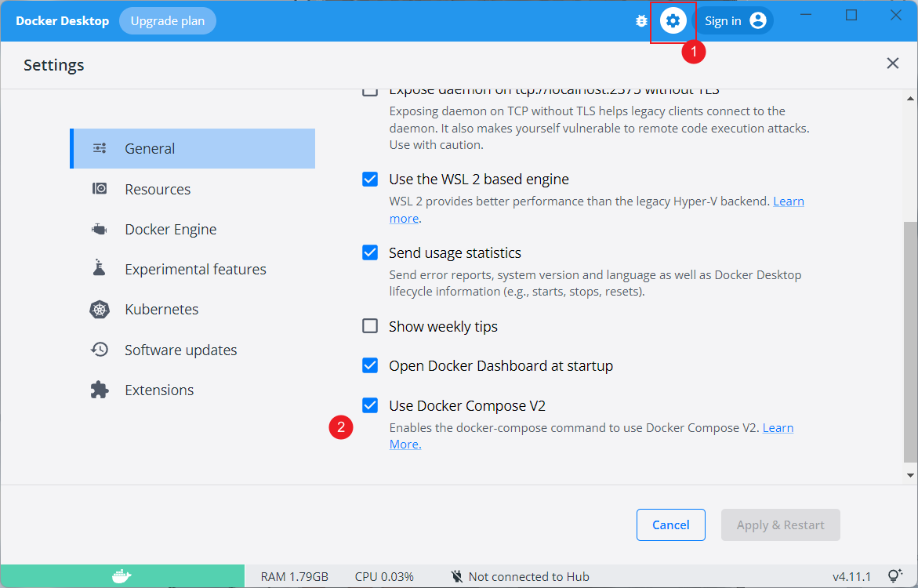Viewport: 918px width, 588px height.
Task: Click the CPU 0.03% status text
Action: coord(384,577)
